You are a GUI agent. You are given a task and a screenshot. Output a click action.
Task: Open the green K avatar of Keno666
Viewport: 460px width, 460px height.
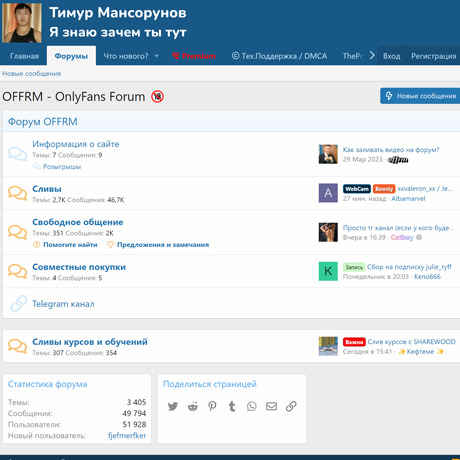click(328, 271)
